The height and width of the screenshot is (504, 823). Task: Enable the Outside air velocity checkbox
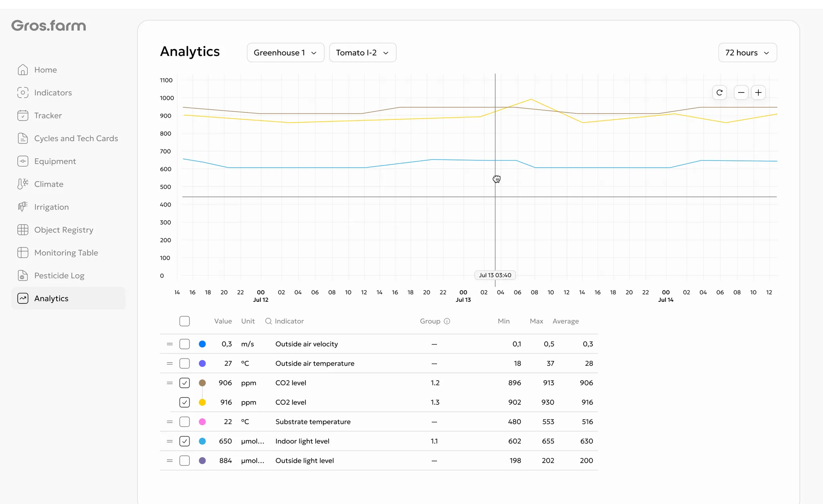[x=184, y=344]
